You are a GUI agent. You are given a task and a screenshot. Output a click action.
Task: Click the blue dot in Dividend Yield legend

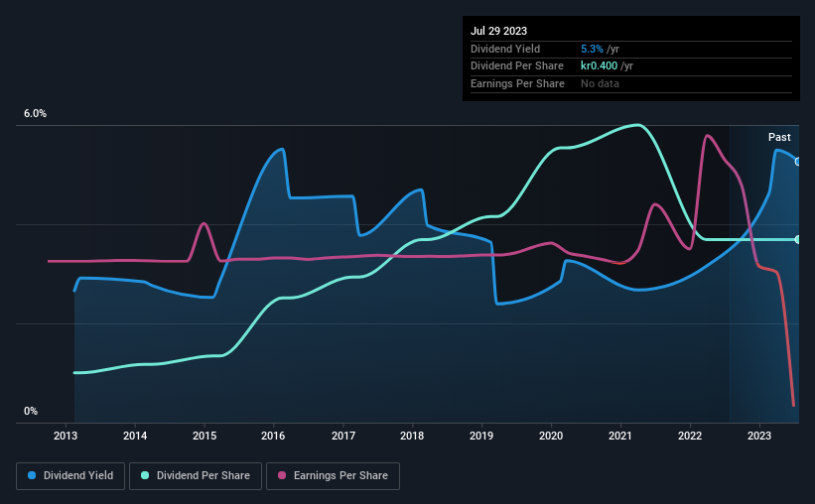click(x=32, y=475)
